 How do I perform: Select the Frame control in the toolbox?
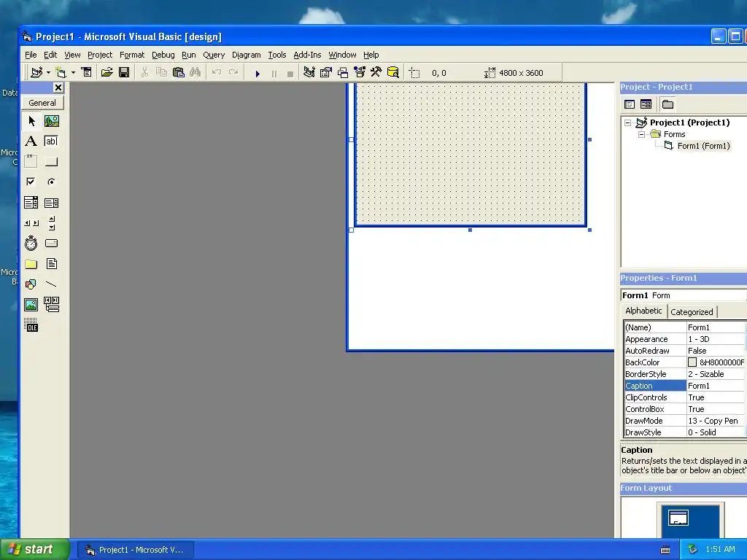tap(31, 161)
